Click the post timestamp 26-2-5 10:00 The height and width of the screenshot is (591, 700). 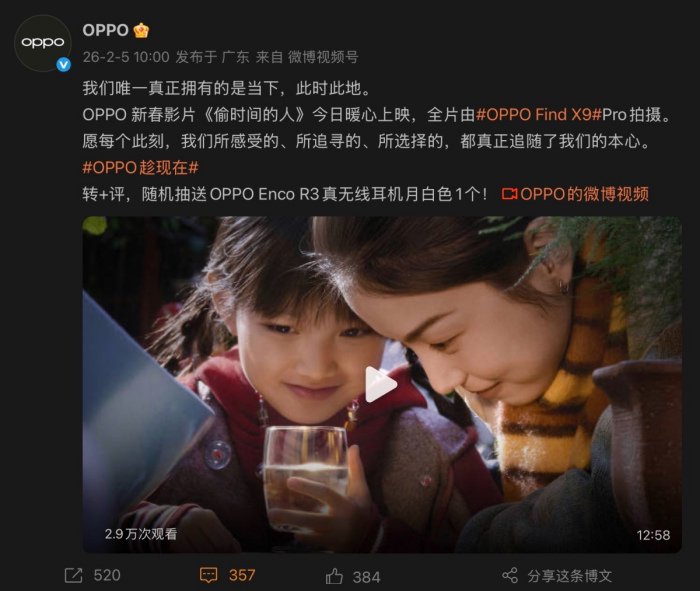(126, 57)
